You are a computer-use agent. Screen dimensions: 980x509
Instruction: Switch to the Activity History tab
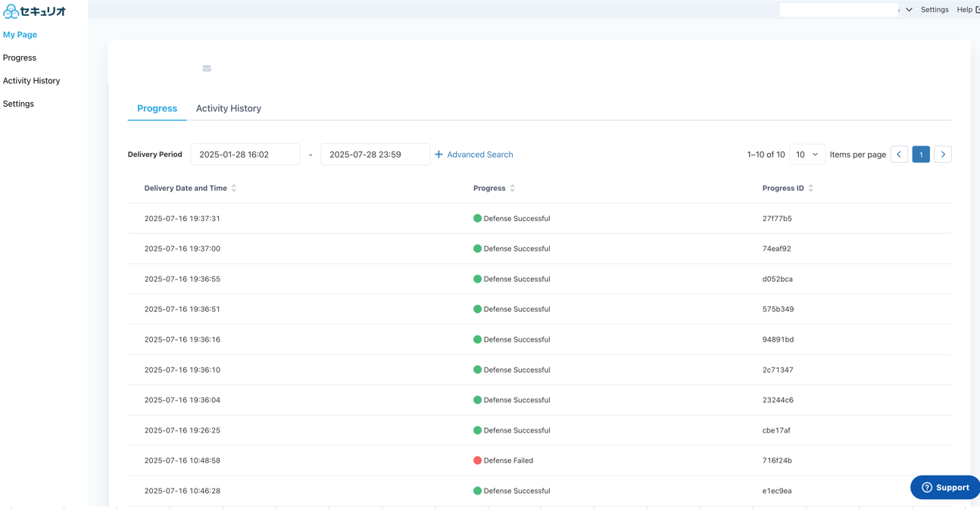point(229,108)
